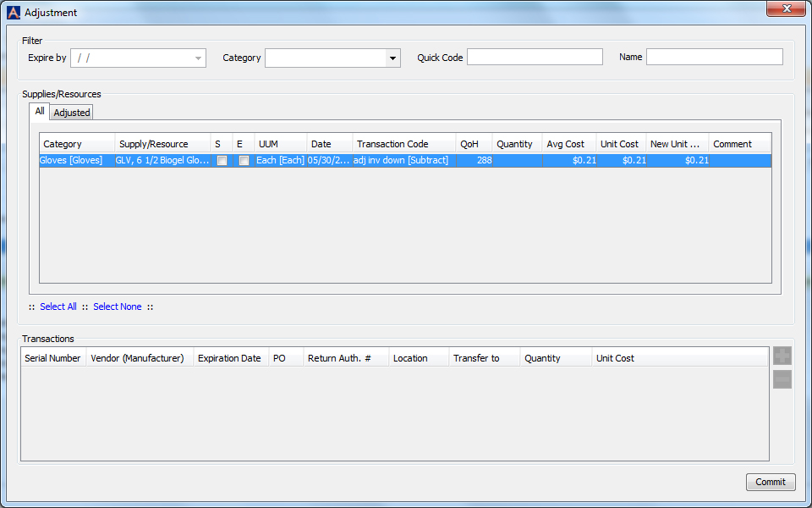Click the add transaction plus icon
Image resolution: width=812 pixels, height=508 pixels.
(782, 356)
